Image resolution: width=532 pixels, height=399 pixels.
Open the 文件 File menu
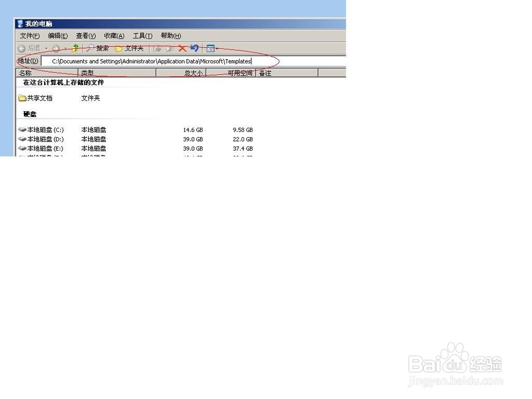[x=29, y=36]
